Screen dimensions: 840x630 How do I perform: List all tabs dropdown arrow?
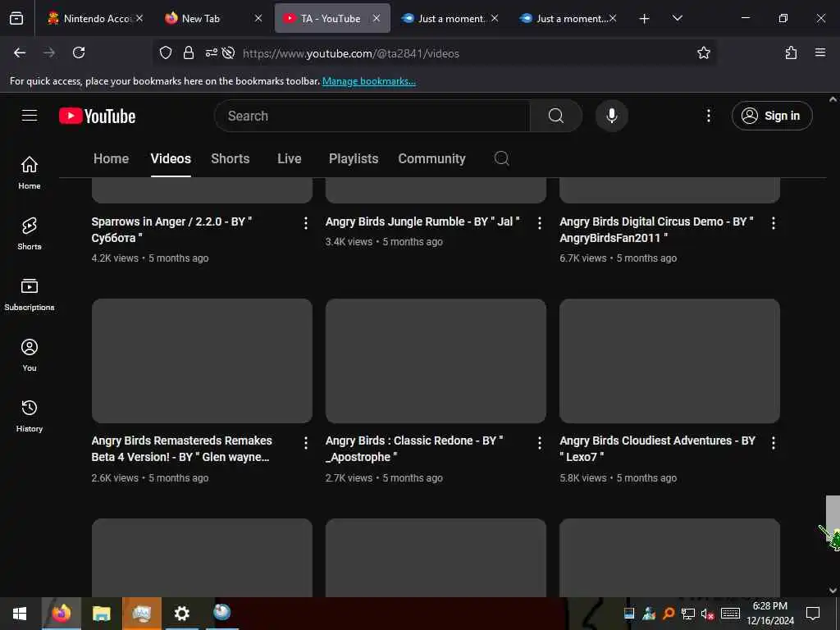coord(677,18)
